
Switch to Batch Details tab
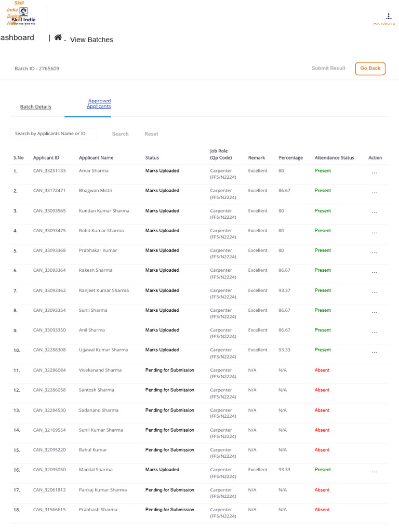36,107
